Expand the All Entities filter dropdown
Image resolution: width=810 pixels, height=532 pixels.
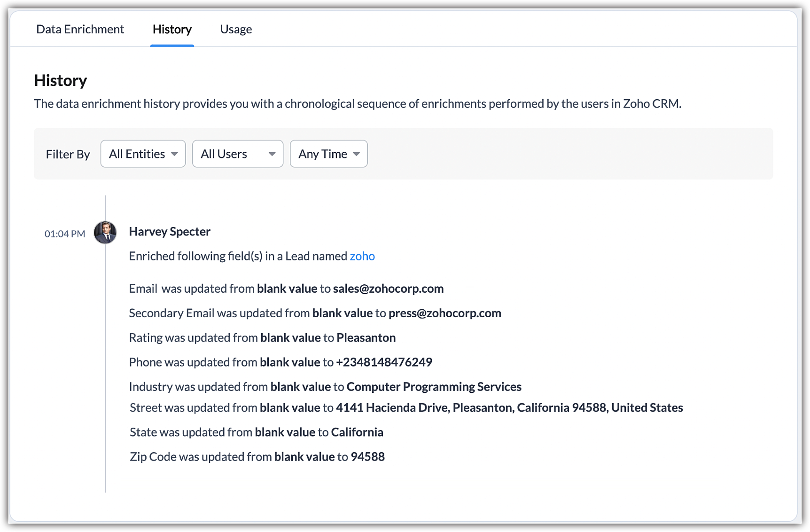click(x=143, y=154)
